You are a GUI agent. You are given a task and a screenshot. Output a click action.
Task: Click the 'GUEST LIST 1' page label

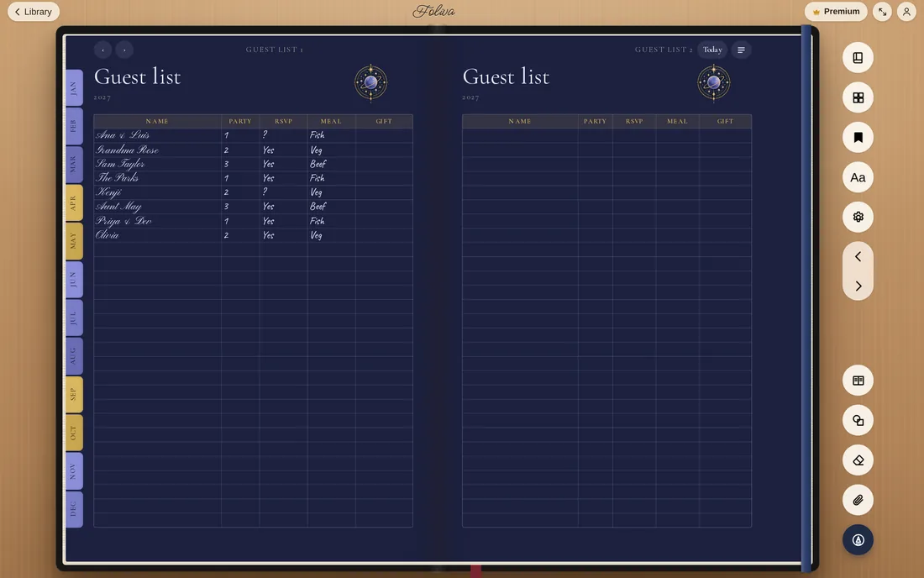point(274,50)
